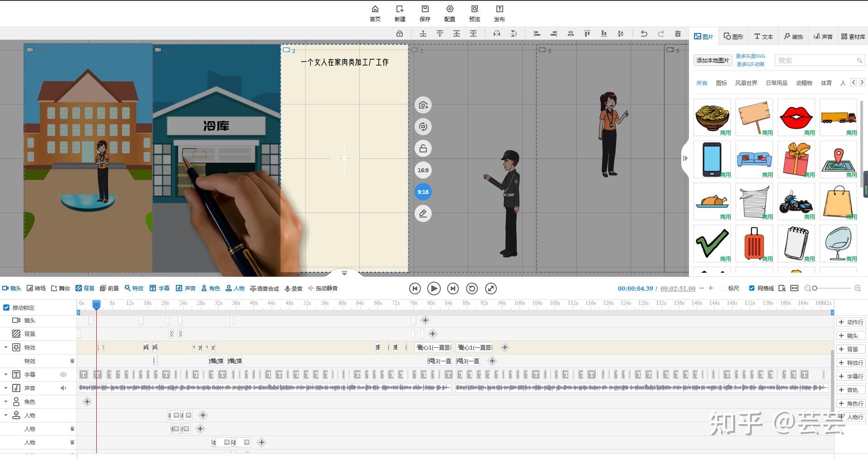868x459 pixels.
Task: Select the 16:9 aspect ratio
Action: pyautogui.click(x=423, y=170)
